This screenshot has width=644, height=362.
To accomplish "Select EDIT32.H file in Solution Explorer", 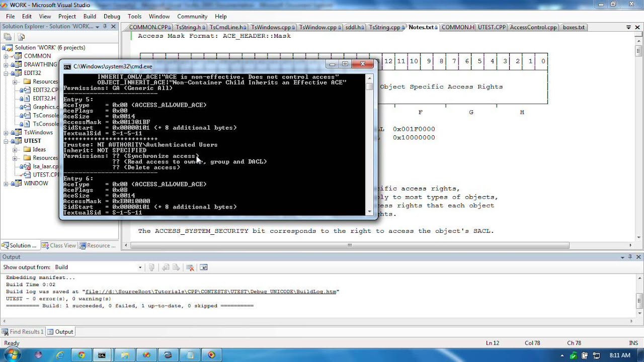I will 44,99.
